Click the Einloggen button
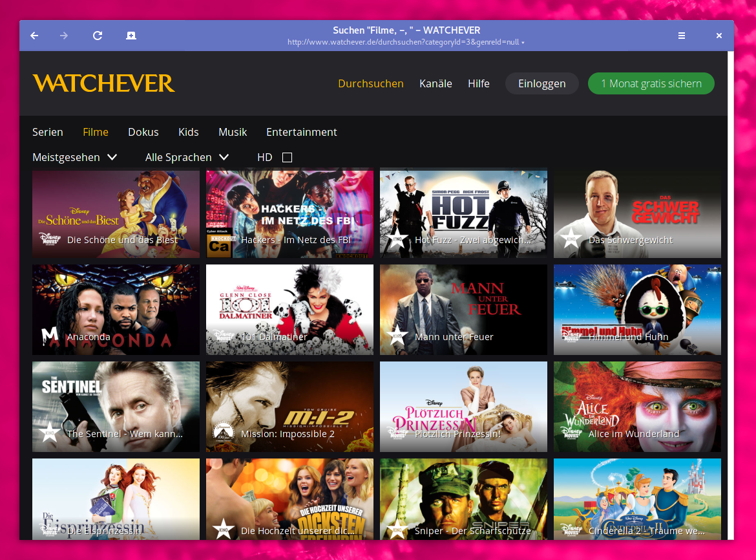 [542, 83]
